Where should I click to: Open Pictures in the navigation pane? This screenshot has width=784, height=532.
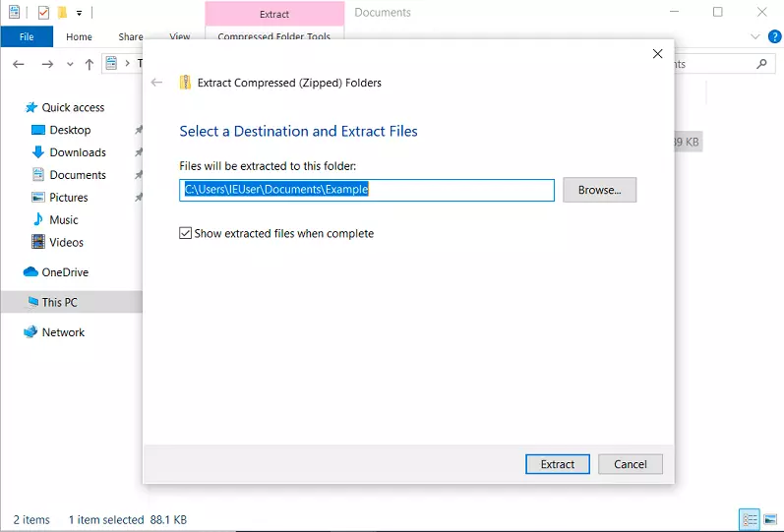click(x=69, y=198)
